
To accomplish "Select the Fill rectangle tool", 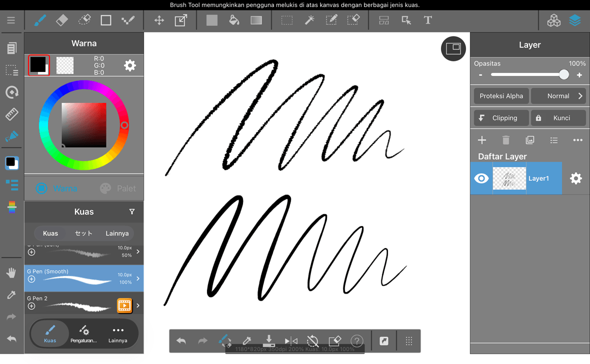I will 212,20.
